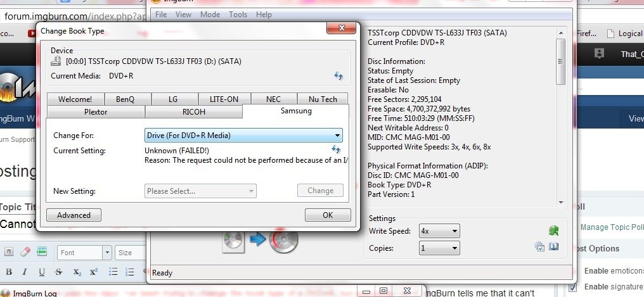This screenshot has width=644, height=297.
Task: Switch to the Welcome! tab
Action: (75, 99)
